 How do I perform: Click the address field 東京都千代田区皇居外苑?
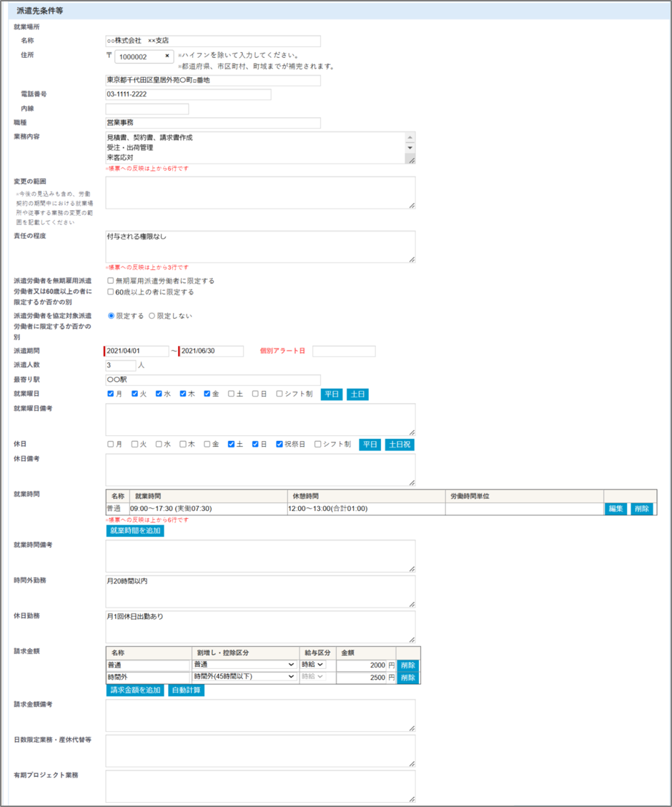coord(213,80)
